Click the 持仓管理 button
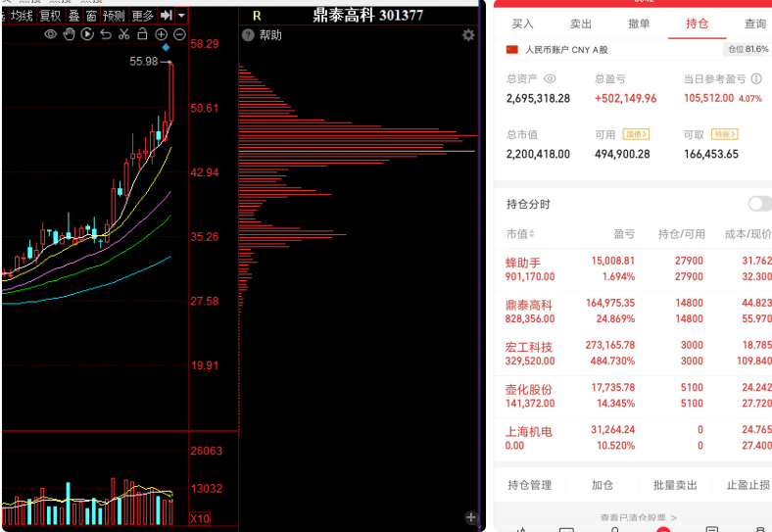 pyautogui.click(x=530, y=485)
